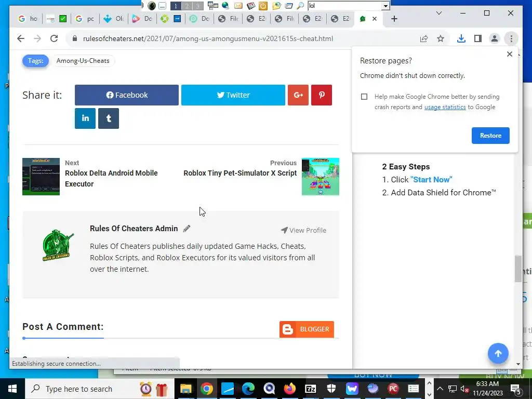Share via the Tumblr icon
This screenshot has width=532, height=399.
click(x=109, y=118)
